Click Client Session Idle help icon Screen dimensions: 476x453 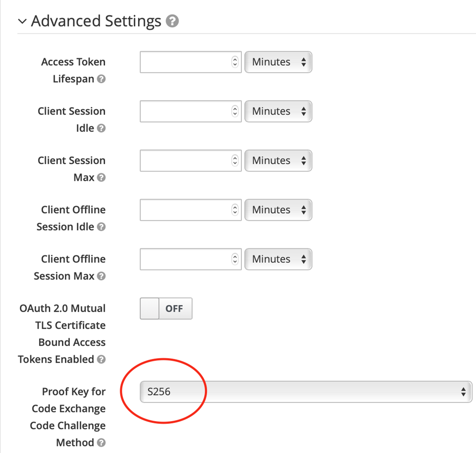[x=101, y=128]
